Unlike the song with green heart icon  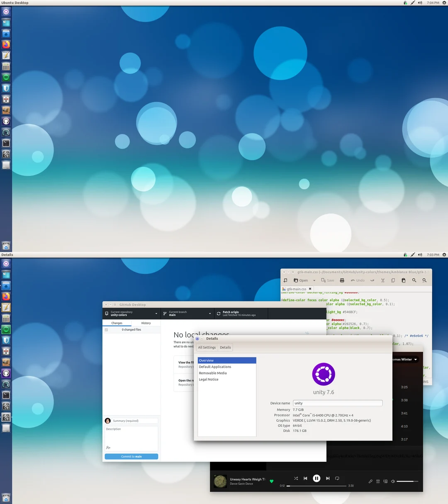click(272, 481)
